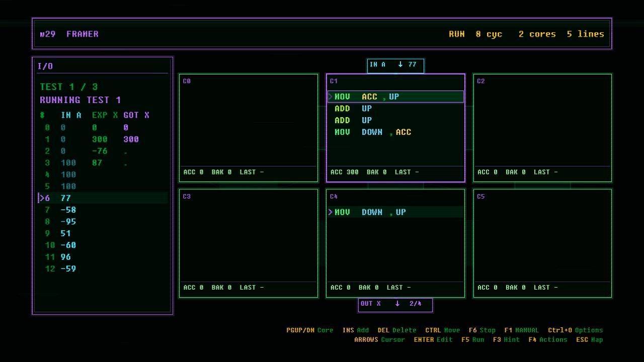
Task: Open the F1 MANUAL hint
Action: pos(521,330)
